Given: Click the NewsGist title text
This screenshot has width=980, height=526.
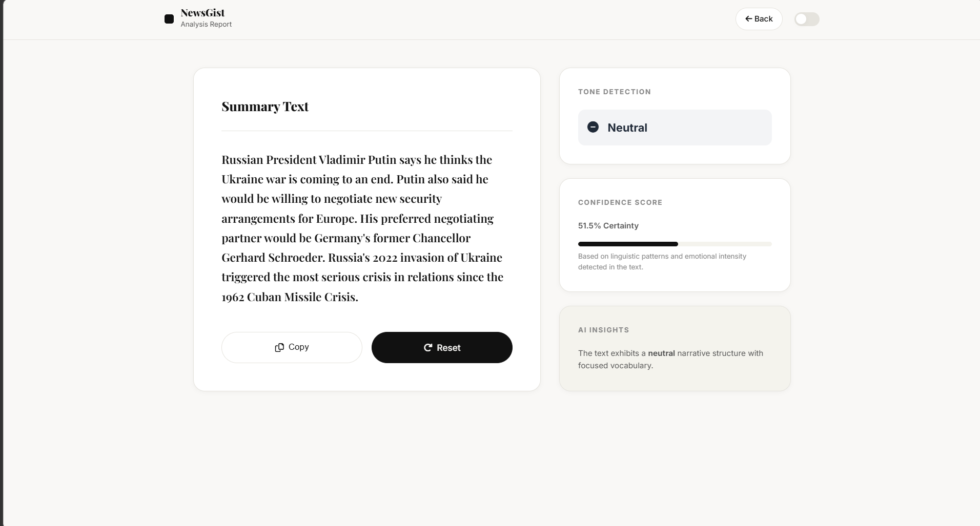Looking at the screenshot, I should [x=202, y=13].
